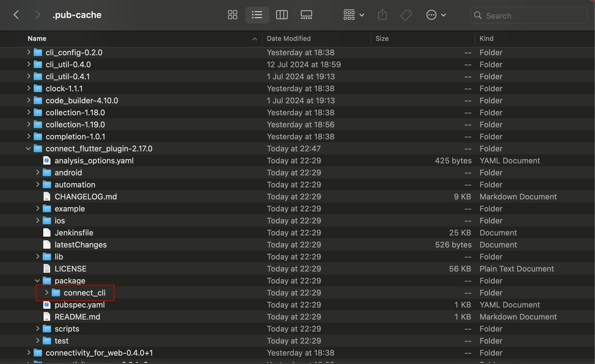
Task: Switch to column view
Action: click(282, 15)
